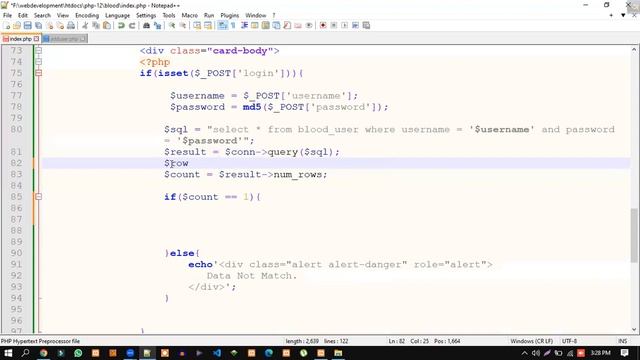This screenshot has width=640, height=360.
Task: Open the Encoding menu
Action: (87, 16)
